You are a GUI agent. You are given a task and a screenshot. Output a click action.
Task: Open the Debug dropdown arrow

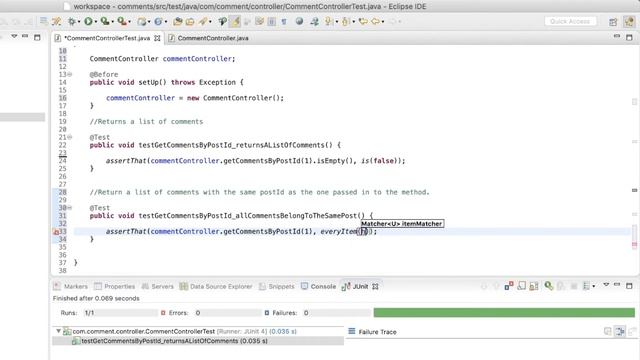[79, 22]
